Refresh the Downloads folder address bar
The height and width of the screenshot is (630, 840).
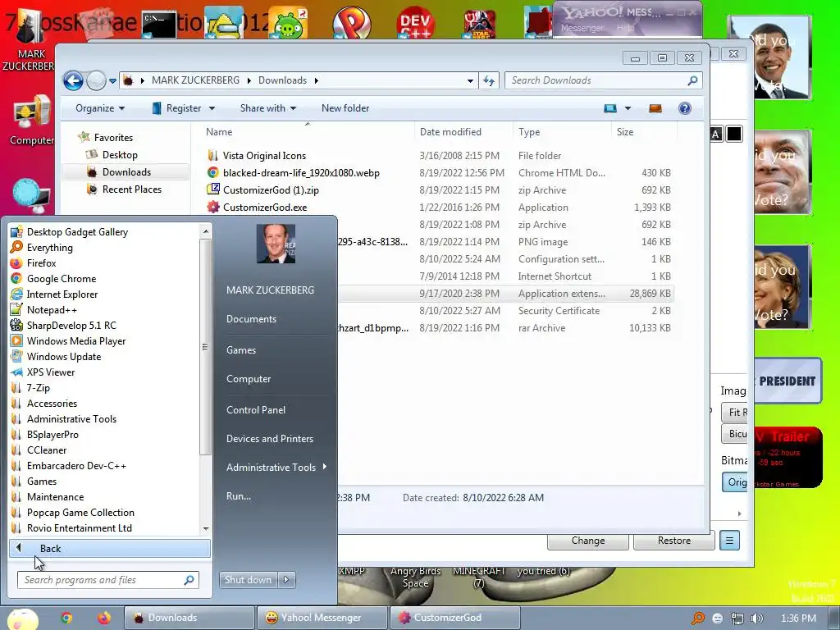(489, 80)
